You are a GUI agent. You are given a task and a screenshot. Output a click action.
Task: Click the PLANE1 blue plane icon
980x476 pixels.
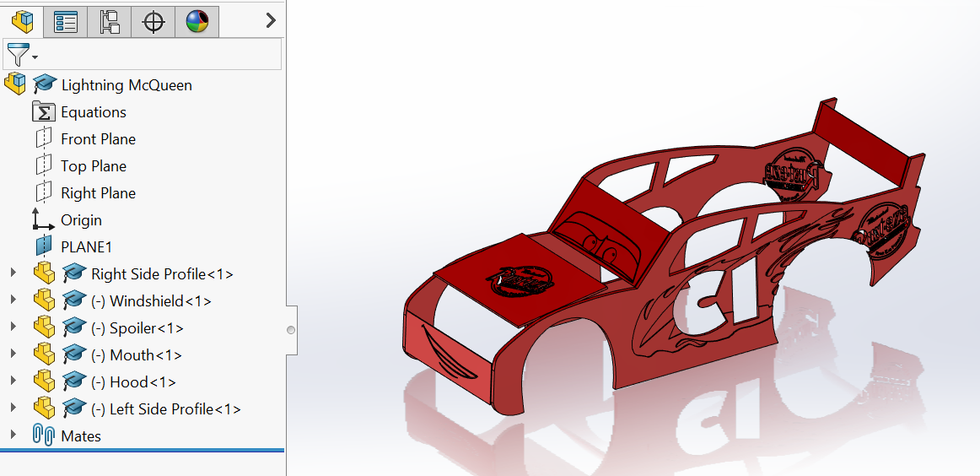(x=44, y=246)
